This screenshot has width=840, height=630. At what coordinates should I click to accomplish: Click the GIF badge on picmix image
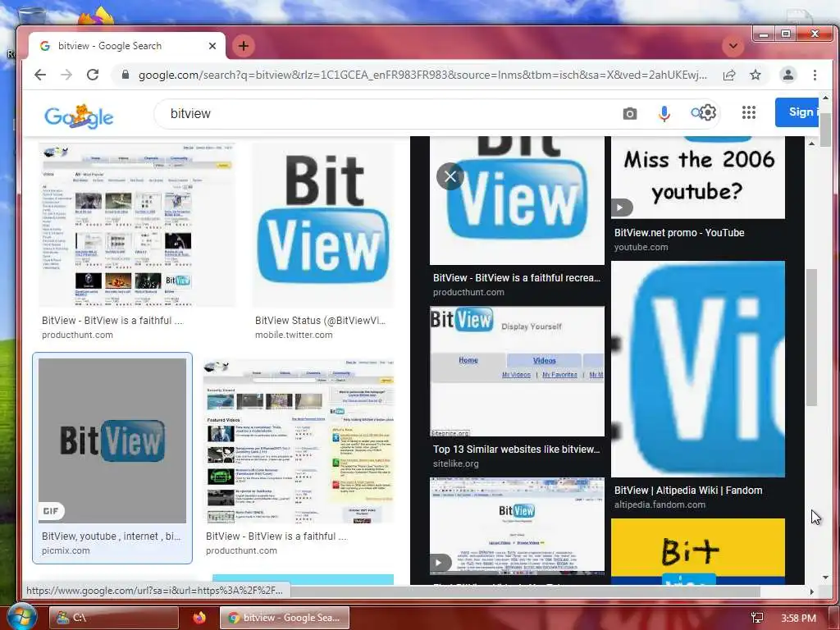[x=51, y=511]
